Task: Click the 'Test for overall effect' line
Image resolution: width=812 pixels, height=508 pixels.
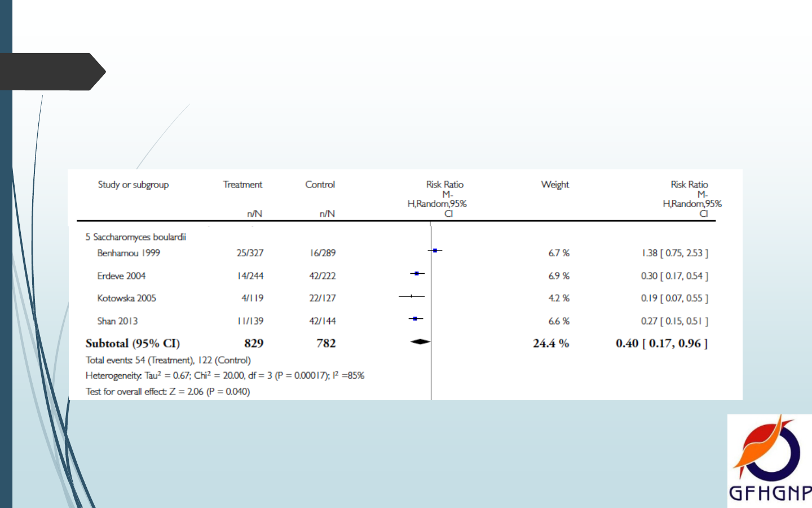Action: 167,391
